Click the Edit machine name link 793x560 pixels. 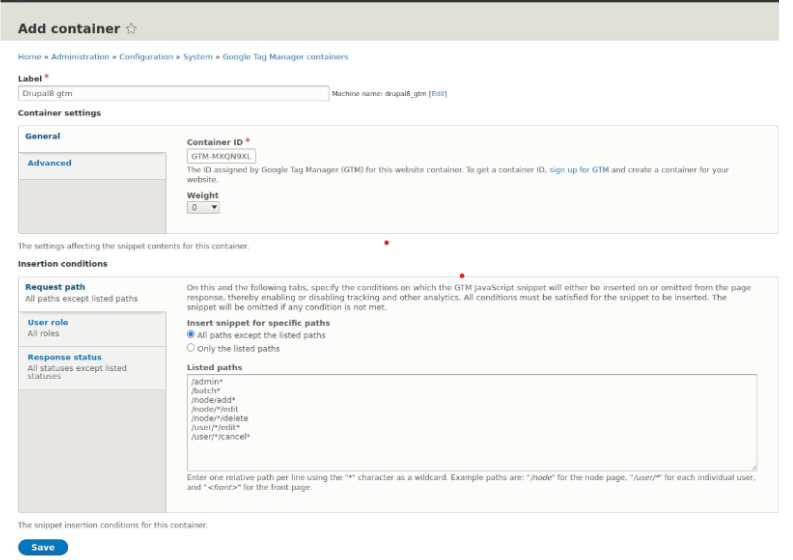(438, 94)
